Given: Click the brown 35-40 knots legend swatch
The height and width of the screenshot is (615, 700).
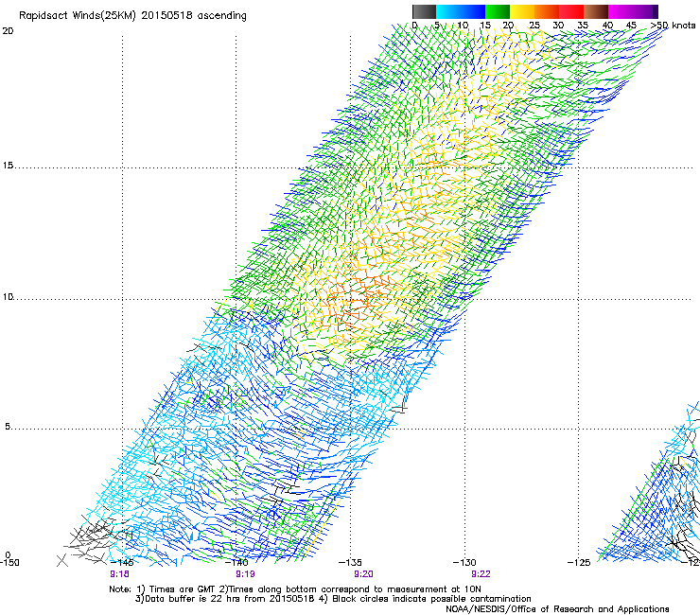Looking at the screenshot, I should coord(596,11).
